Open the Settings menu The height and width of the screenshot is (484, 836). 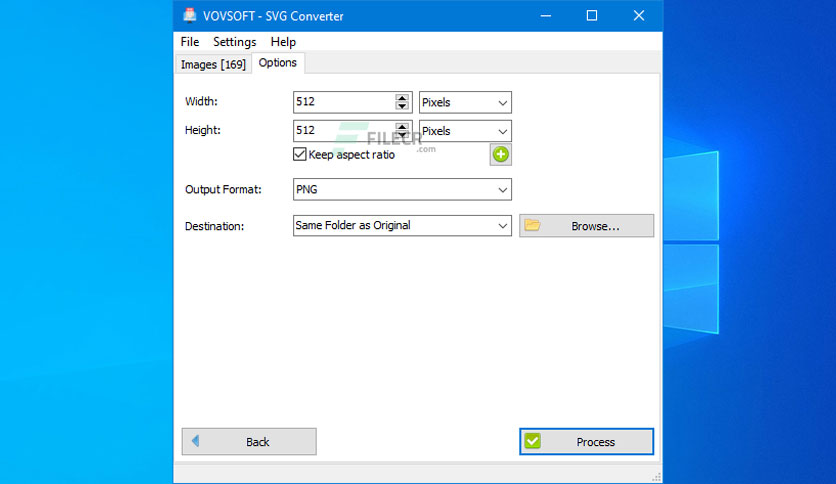[x=235, y=42]
